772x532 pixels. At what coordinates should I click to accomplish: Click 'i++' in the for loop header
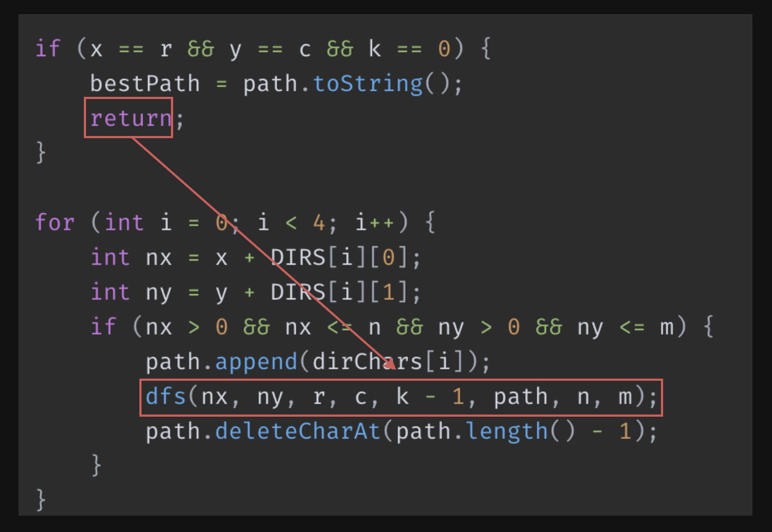(x=375, y=222)
